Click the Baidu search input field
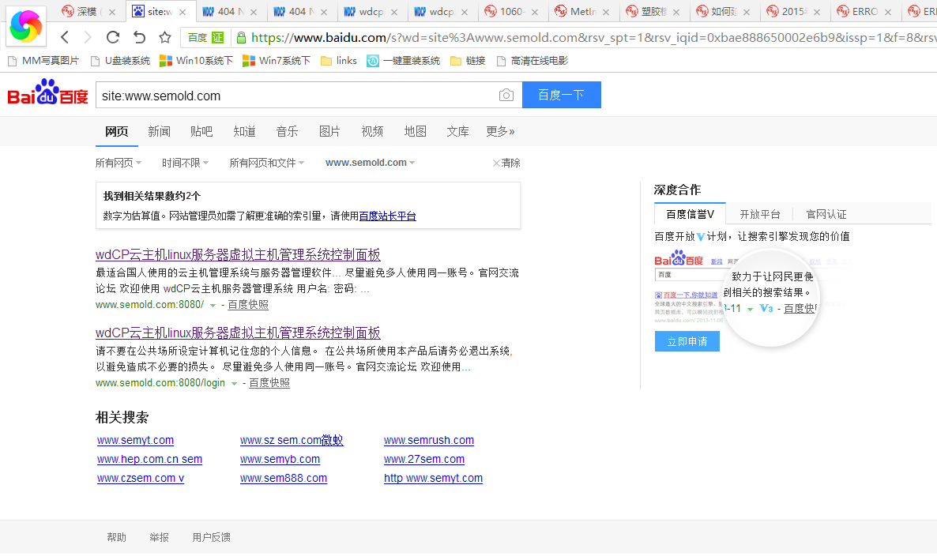 pos(296,96)
